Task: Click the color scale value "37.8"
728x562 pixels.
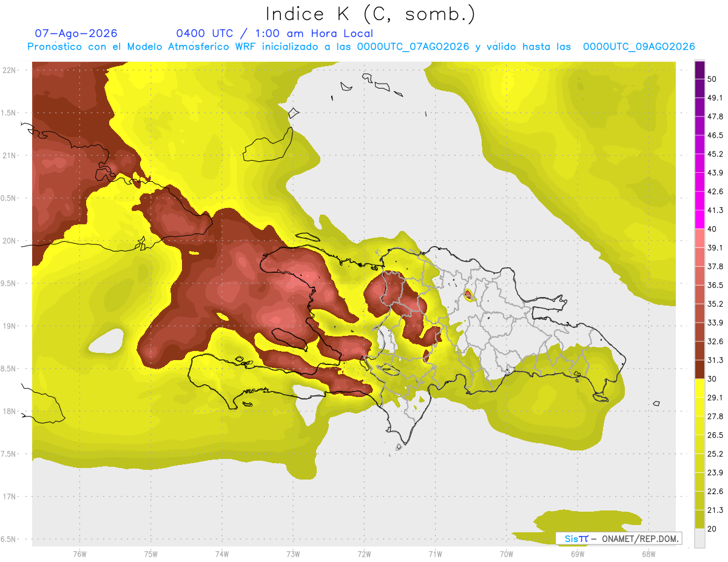Action: 715,266
